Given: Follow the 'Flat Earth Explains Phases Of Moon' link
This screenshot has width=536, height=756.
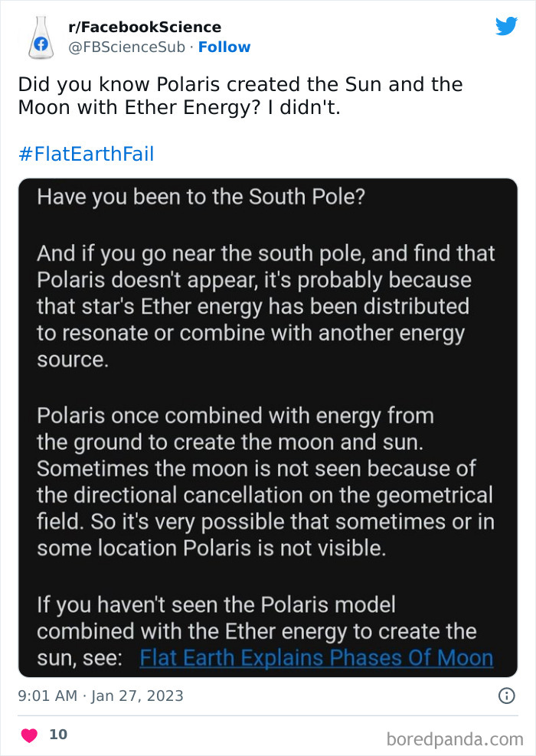Looking at the screenshot, I should click(316, 657).
